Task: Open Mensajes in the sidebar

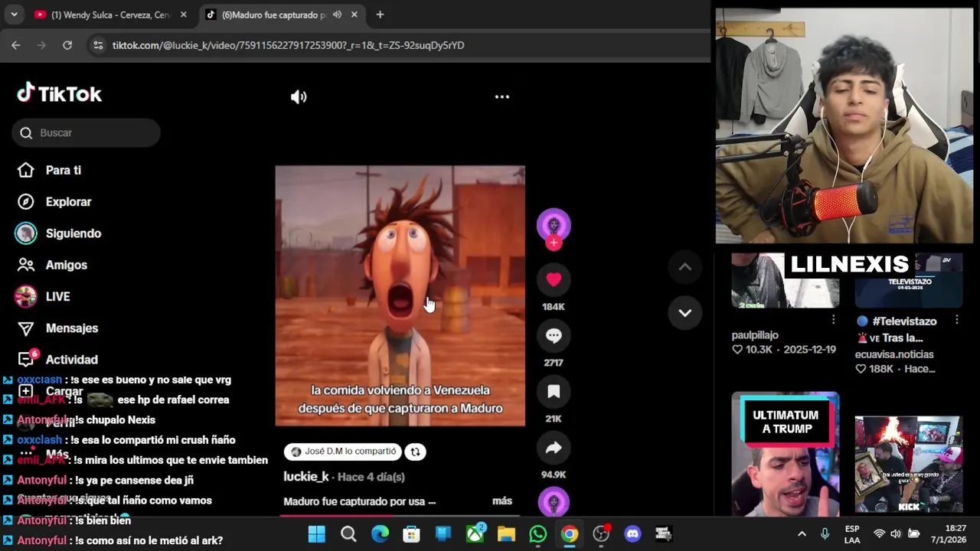Action: pyautogui.click(x=57, y=328)
